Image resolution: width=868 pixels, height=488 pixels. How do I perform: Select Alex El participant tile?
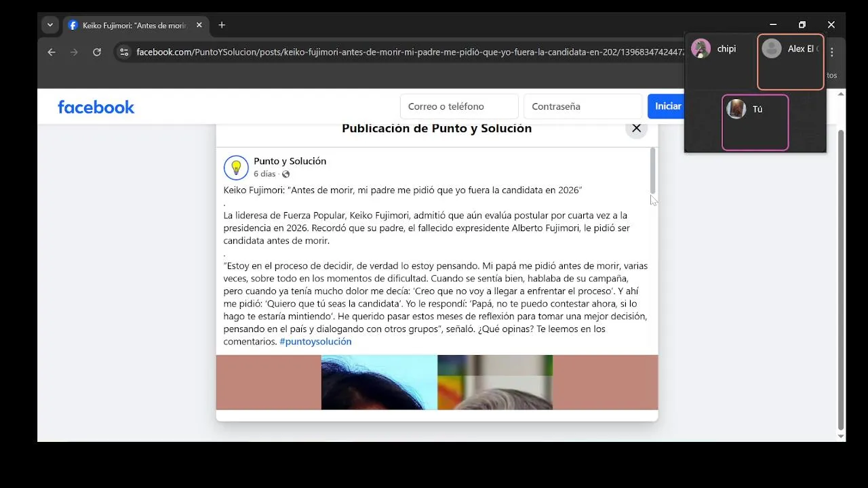[x=791, y=62]
